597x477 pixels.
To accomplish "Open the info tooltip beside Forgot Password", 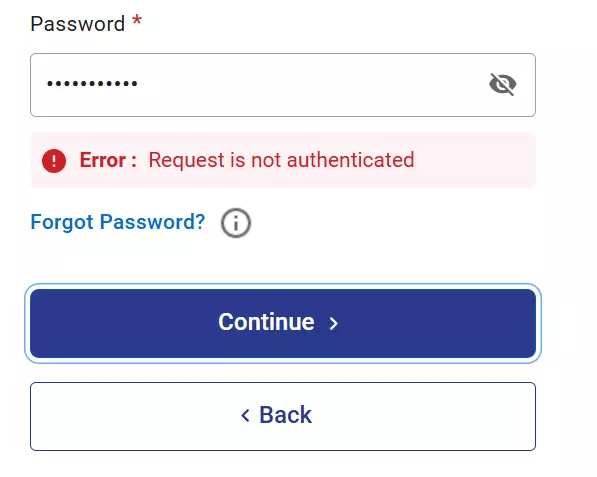I will pos(236,223).
